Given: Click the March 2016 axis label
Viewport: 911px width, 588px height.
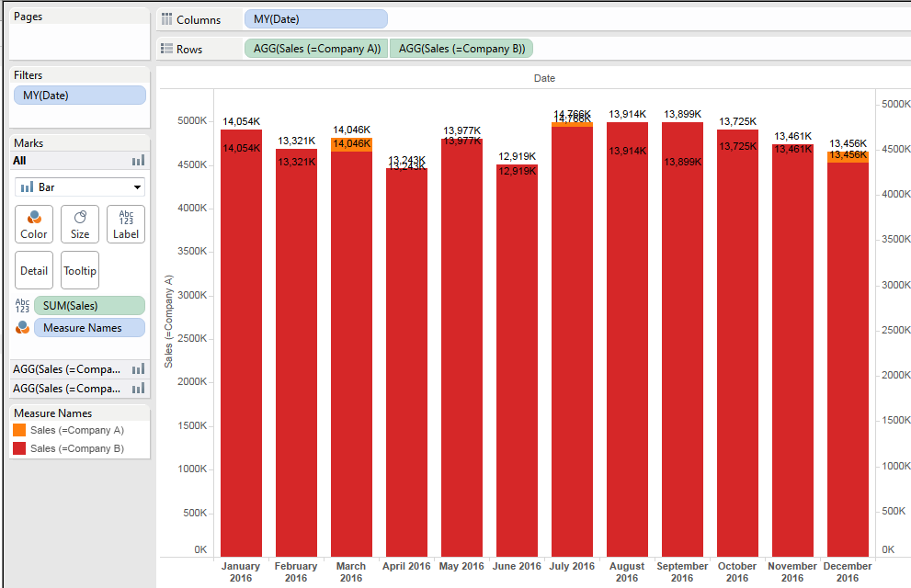Looking at the screenshot, I should pyautogui.click(x=351, y=571).
